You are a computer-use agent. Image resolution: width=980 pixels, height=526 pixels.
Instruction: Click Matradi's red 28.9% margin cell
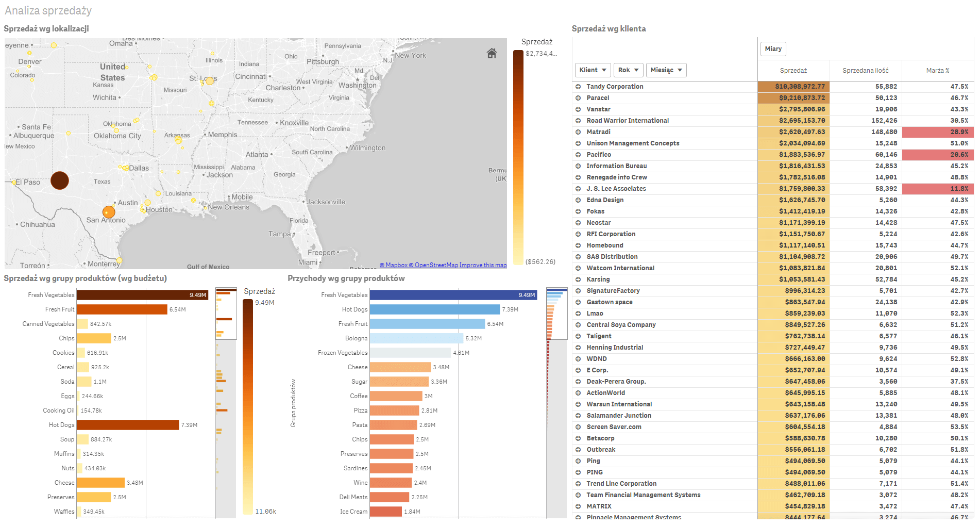(938, 132)
